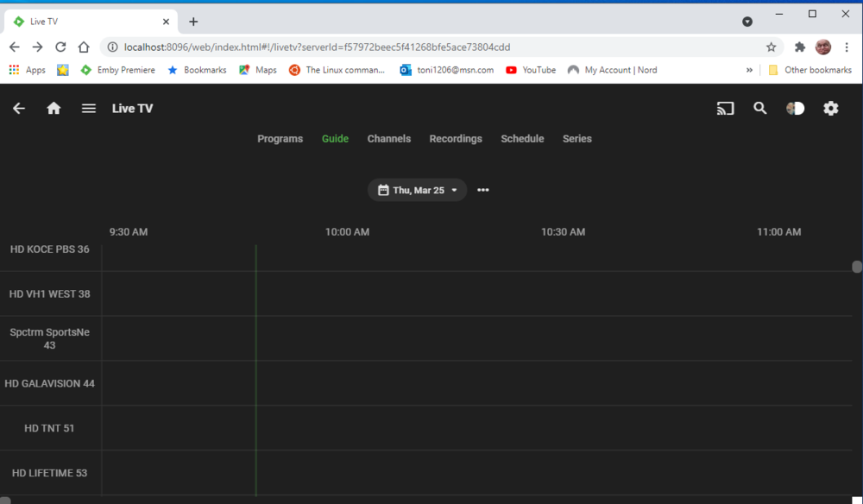
Task: Click the back arrow in Live TV
Action: pyautogui.click(x=18, y=108)
